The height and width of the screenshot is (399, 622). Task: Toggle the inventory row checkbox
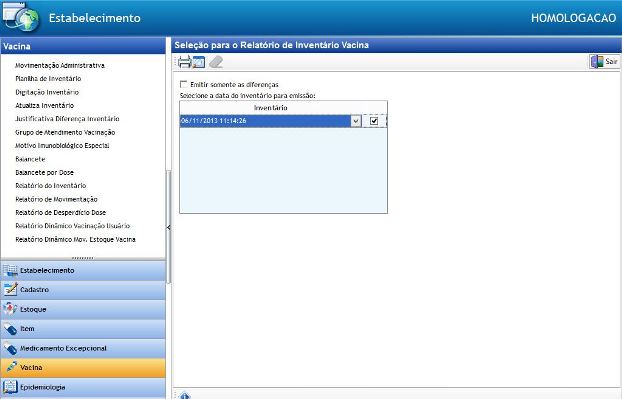coord(374,121)
